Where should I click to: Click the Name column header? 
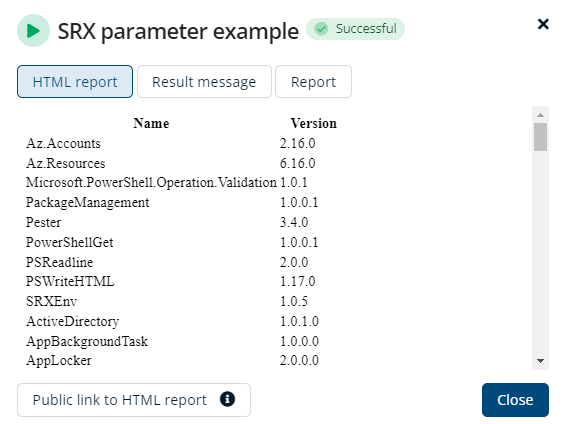151,124
